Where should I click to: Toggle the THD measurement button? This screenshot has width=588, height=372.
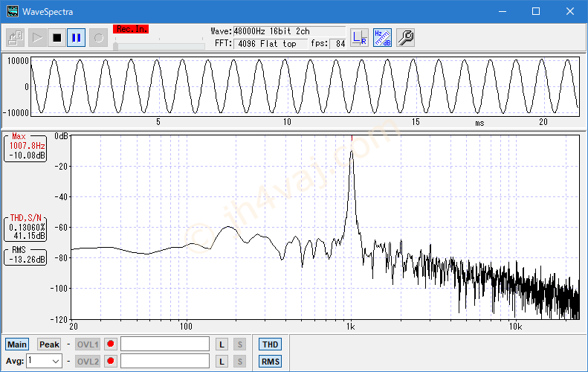(x=270, y=344)
